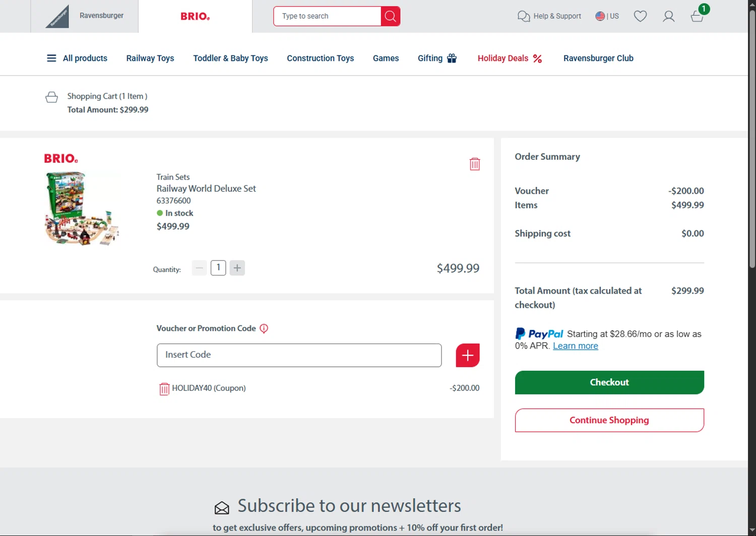Screen dimensions: 756x536
Task: Open the Railway World Deluxe Set thumbnail
Action: coord(82,209)
